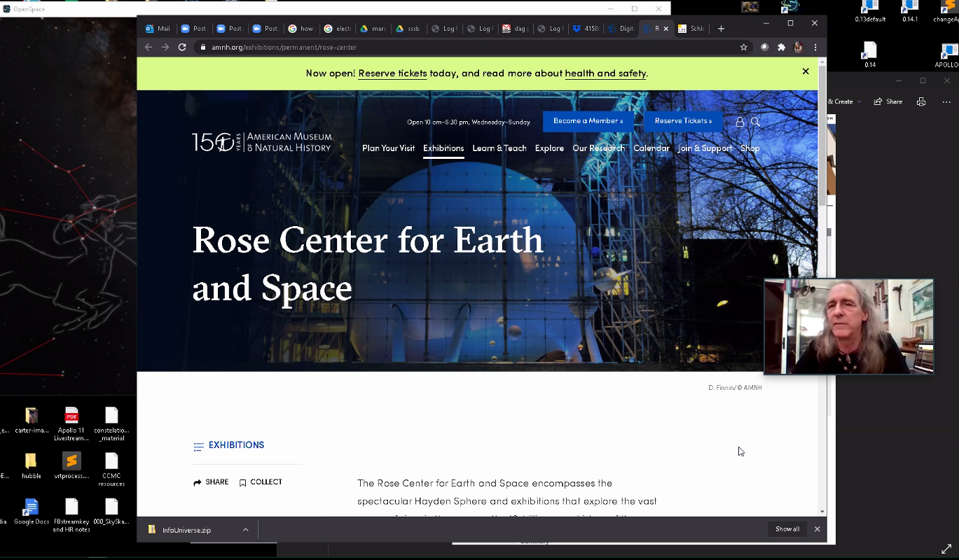The width and height of the screenshot is (959, 560).
Task: Bookmark this page with the star icon
Action: click(744, 47)
